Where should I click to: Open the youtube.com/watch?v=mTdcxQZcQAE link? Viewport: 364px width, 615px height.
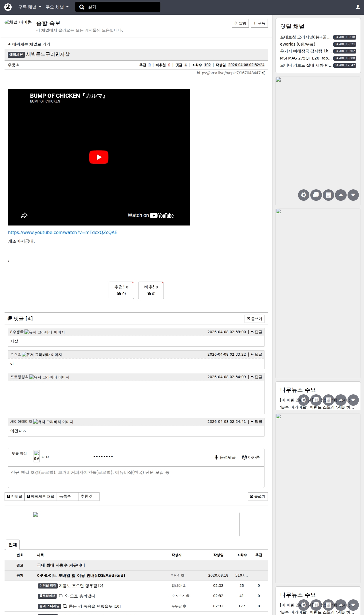tap(63, 232)
